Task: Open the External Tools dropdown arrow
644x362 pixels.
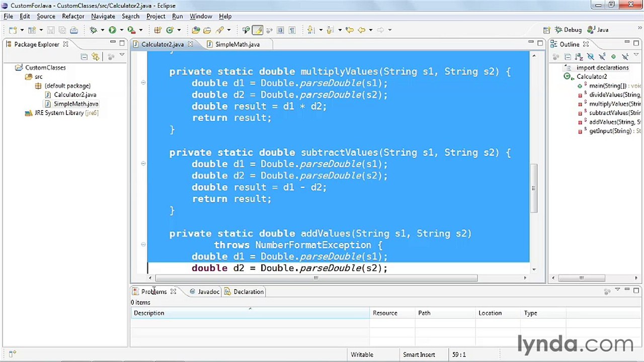Action: [x=140, y=30]
